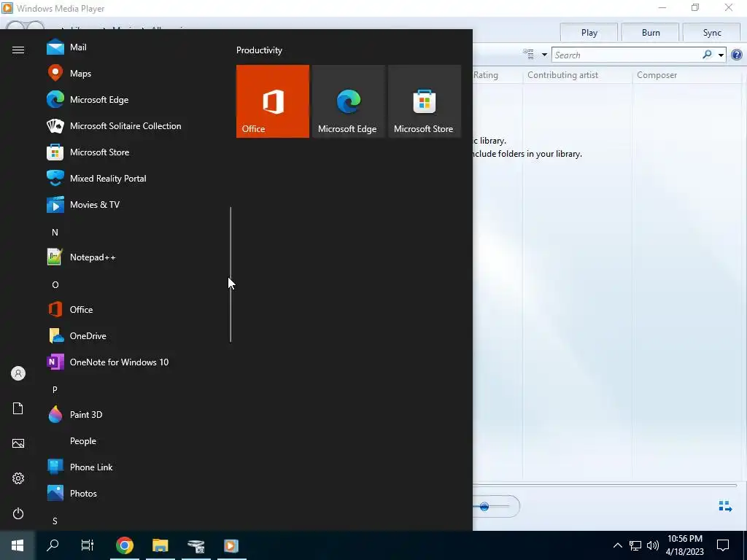Open Google Chrome from the taskbar

pos(124,545)
